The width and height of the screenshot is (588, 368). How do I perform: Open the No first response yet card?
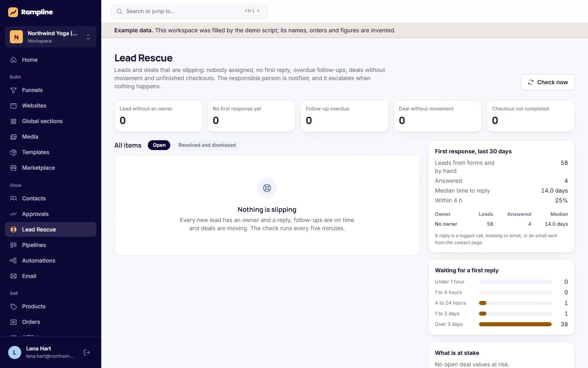[252, 116]
